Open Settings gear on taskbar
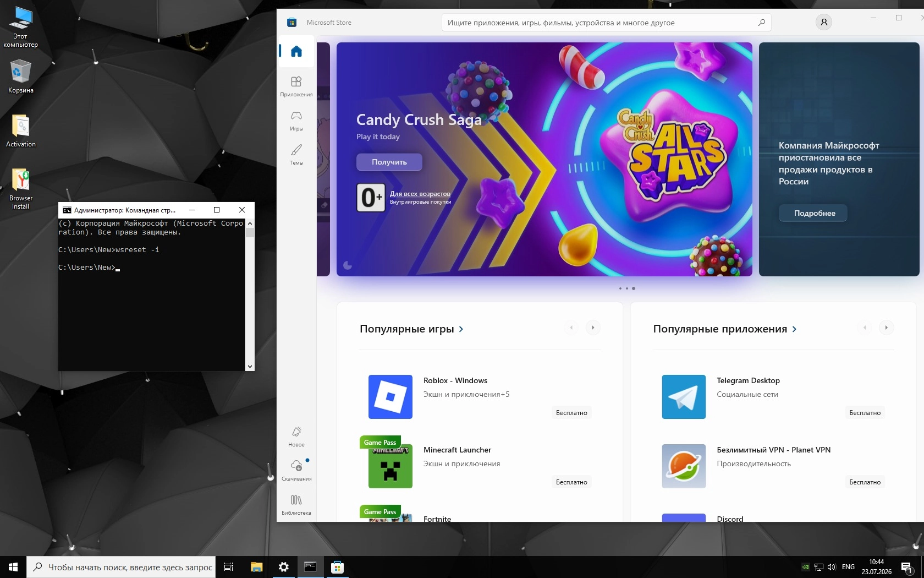The width and height of the screenshot is (924, 578). point(284,567)
